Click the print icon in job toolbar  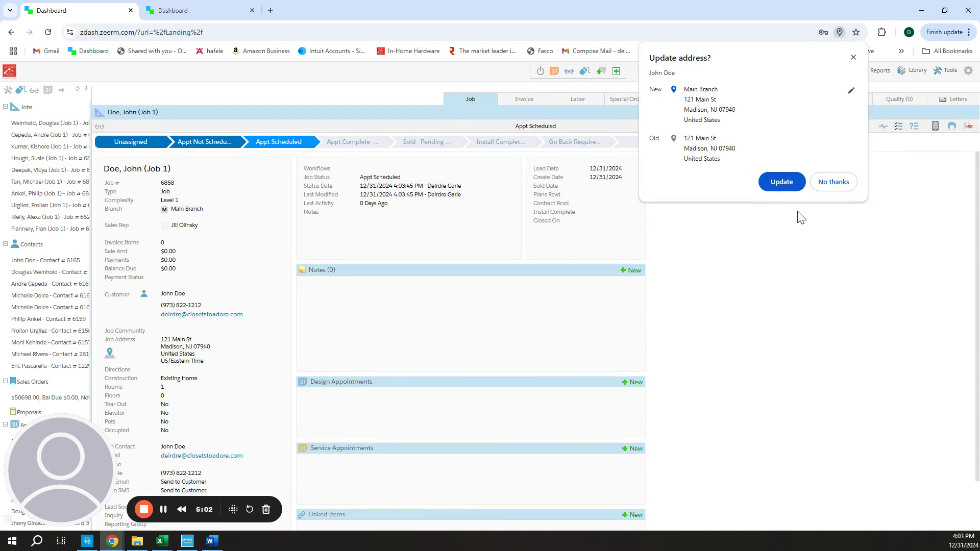952,126
